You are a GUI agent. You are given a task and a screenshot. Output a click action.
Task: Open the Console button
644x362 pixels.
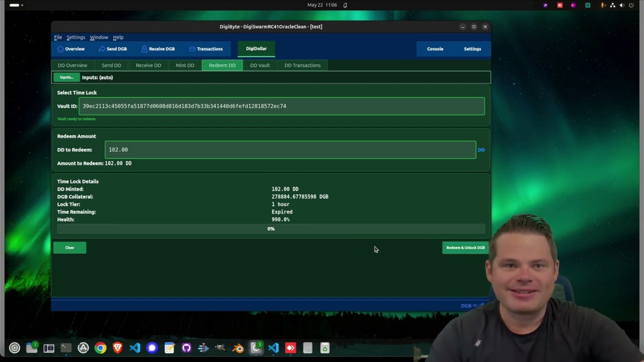(435, 49)
